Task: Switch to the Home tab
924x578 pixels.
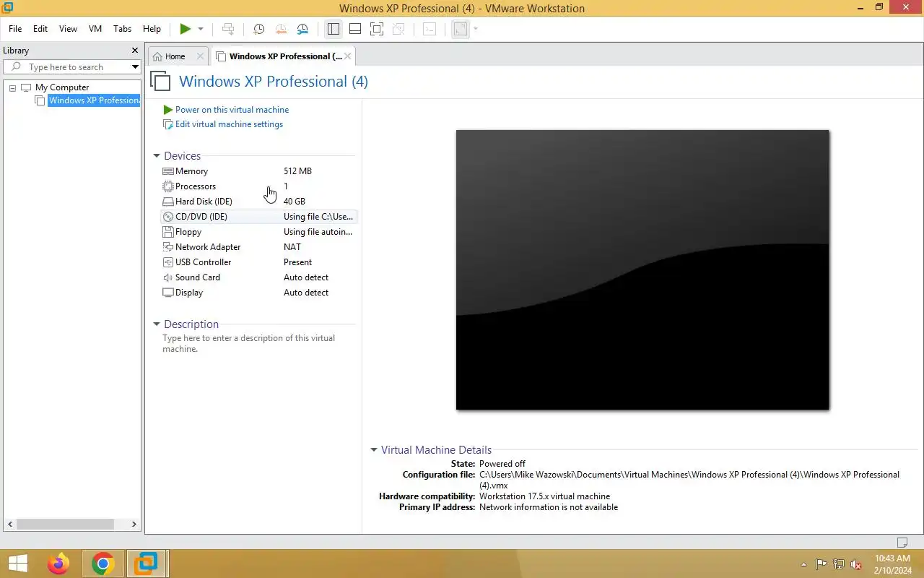Action: [175, 56]
